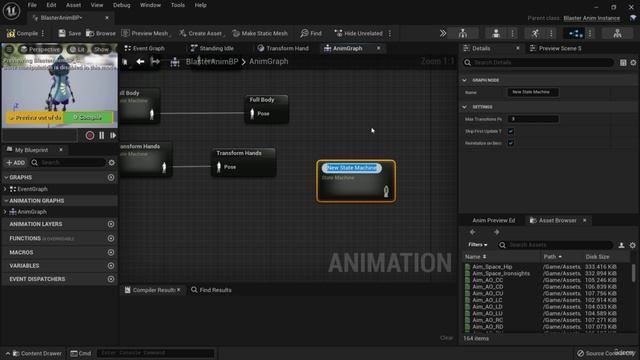This screenshot has height=360, width=640.
Task: Collapse the Animation Graphs section
Action: (6, 201)
